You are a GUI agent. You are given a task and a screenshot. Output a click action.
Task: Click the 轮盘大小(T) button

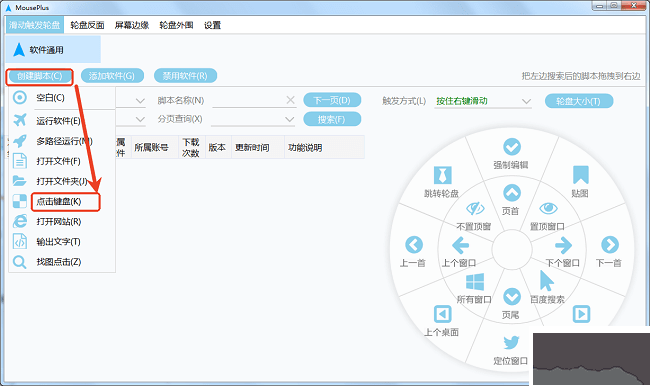(579, 101)
